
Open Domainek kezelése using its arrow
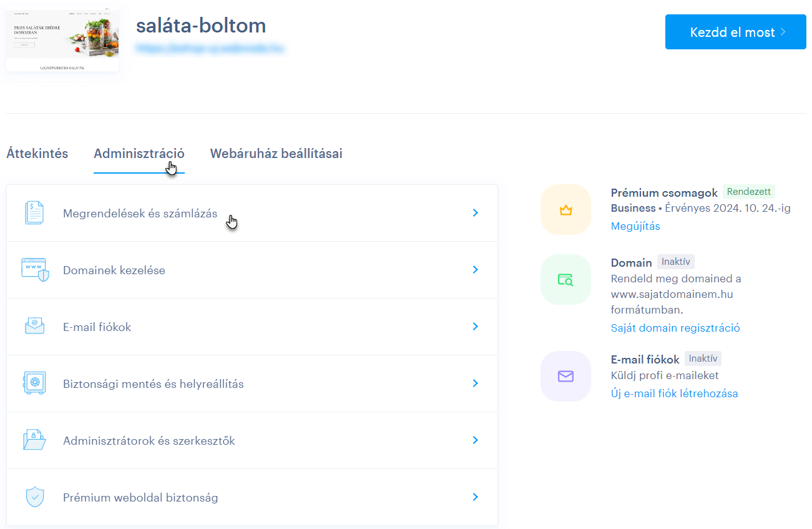[x=476, y=270]
